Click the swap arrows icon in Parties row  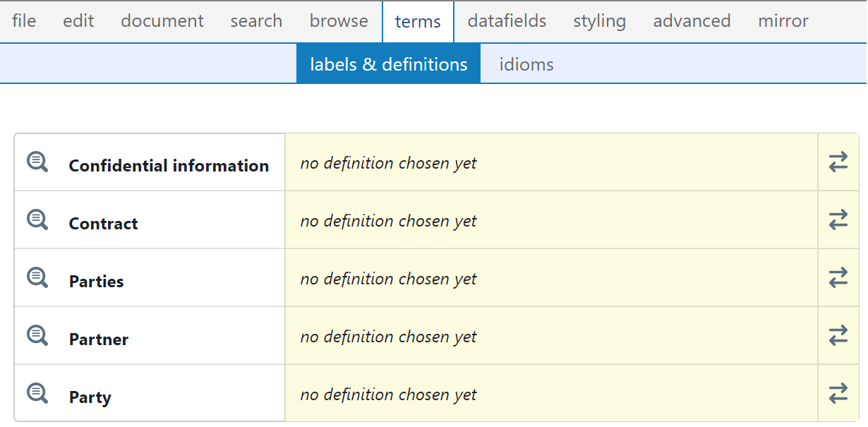coord(838,278)
